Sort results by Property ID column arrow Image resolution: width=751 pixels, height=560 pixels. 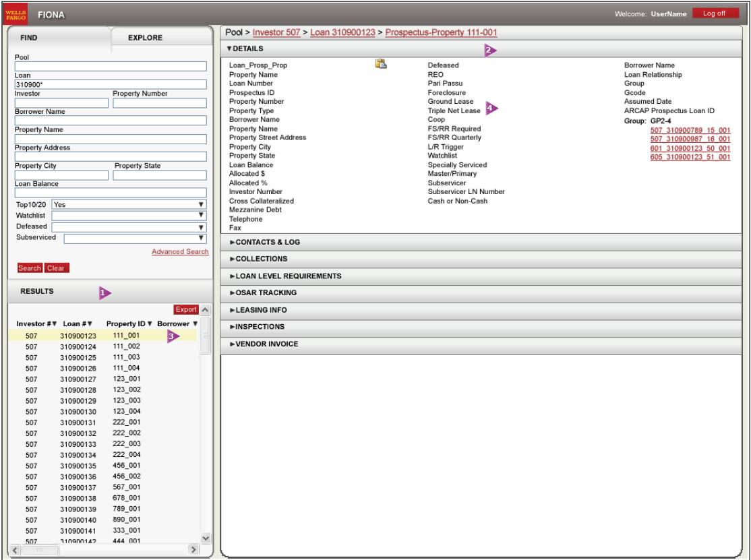[x=150, y=324]
